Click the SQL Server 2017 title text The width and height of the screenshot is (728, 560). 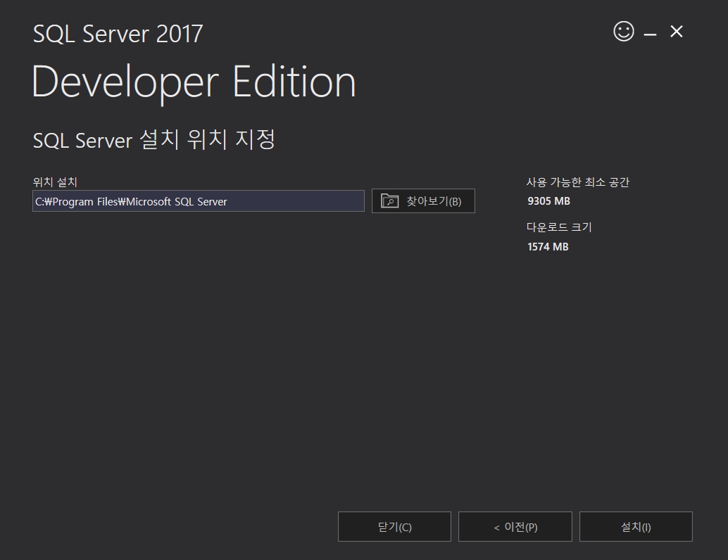coord(118,34)
